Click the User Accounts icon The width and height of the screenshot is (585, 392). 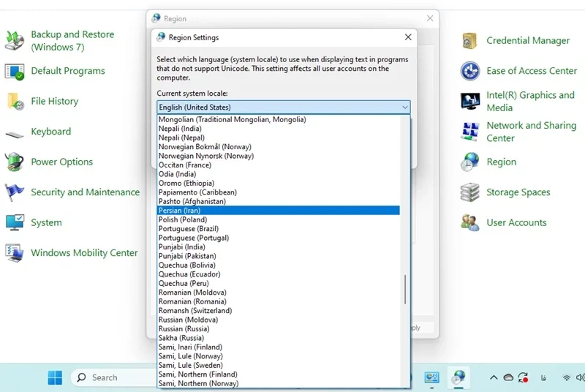(469, 222)
